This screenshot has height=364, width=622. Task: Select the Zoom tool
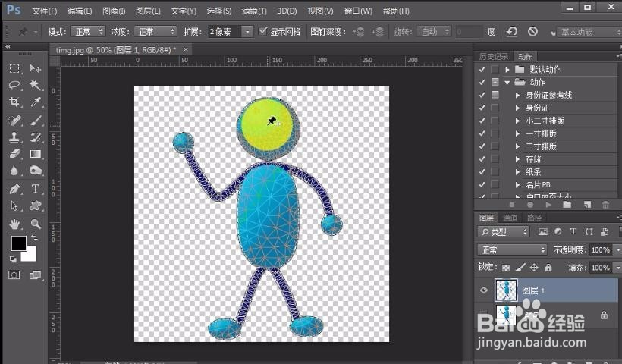pos(36,224)
